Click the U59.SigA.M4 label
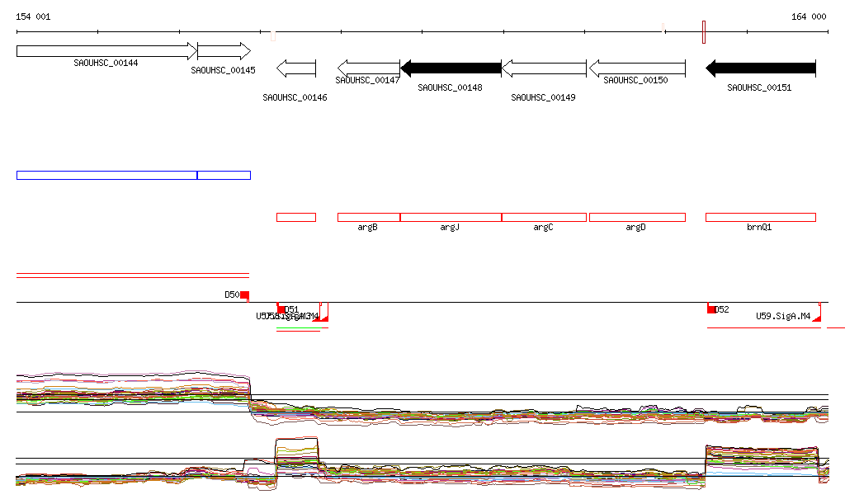 (783, 316)
